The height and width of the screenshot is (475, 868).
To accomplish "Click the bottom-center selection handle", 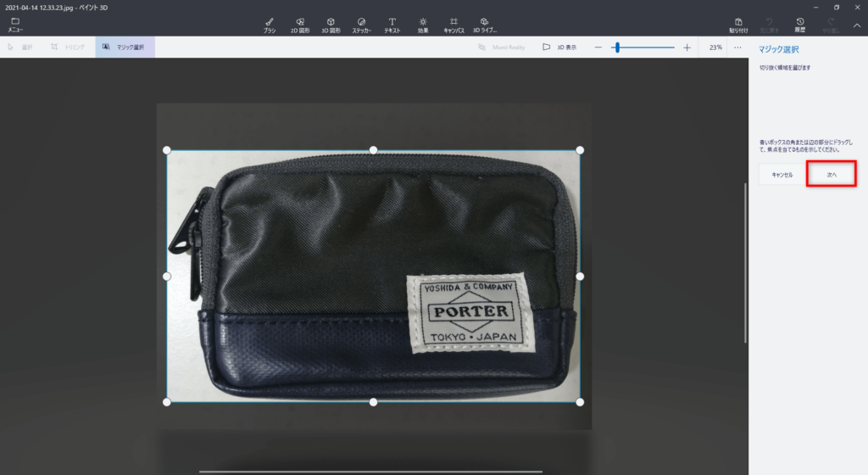I will point(373,402).
